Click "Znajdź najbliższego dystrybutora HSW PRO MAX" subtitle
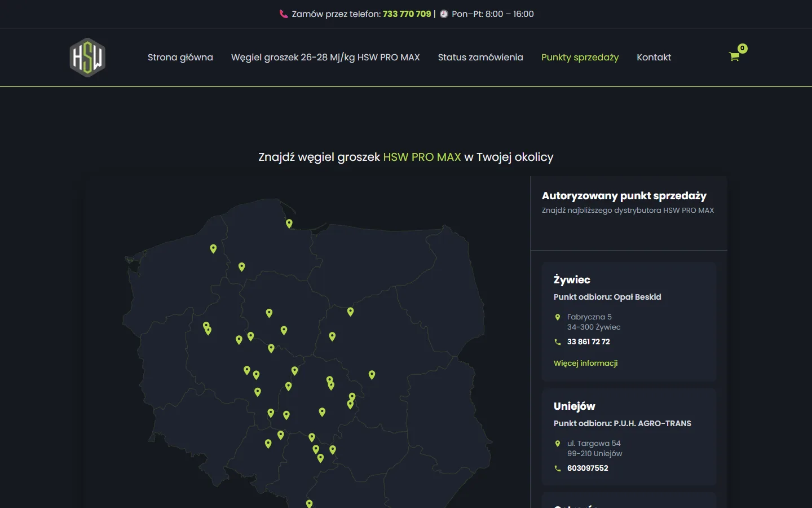 (x=628, y=210)
